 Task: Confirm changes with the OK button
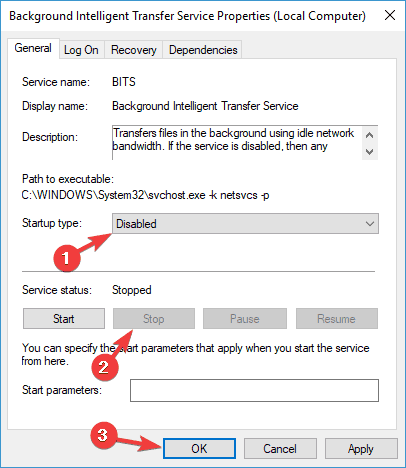(x=199, y=449)
